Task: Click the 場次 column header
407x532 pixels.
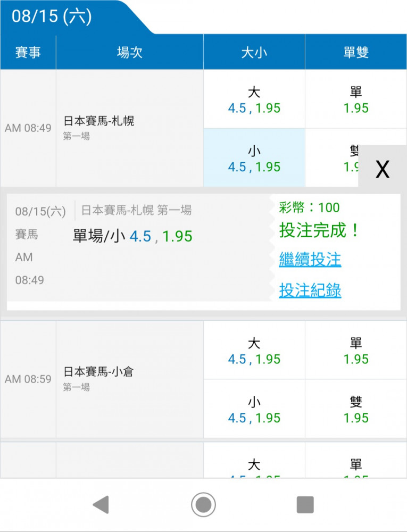Action: pos(130,52)
